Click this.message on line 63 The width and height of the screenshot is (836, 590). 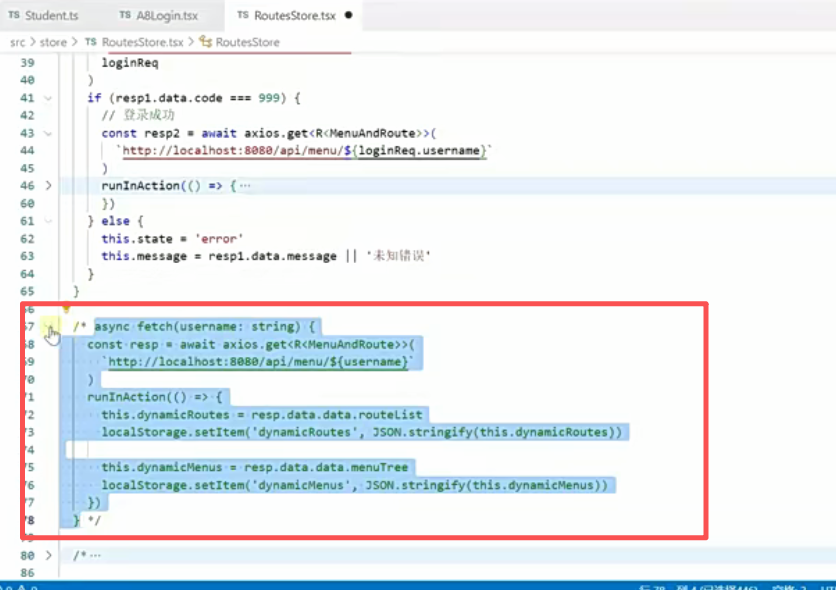[144, 256]
